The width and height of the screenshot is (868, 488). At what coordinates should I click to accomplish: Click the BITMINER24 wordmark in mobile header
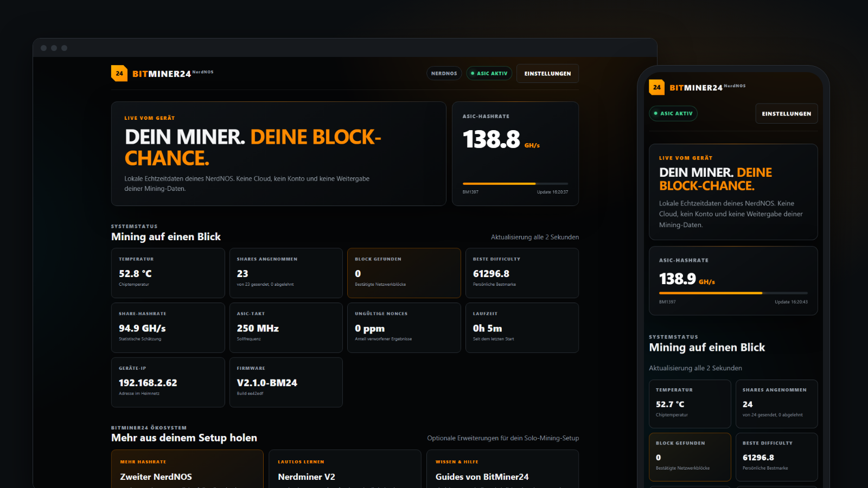(x=696, y=88)
